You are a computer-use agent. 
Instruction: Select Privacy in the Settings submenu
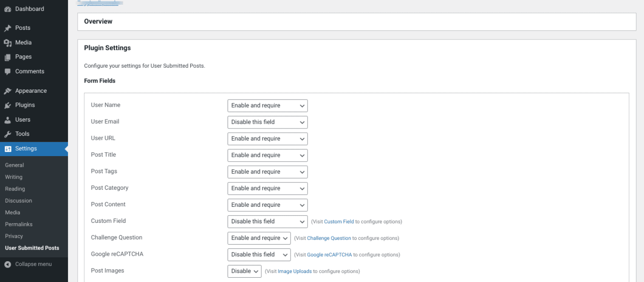tap(14, 236)
